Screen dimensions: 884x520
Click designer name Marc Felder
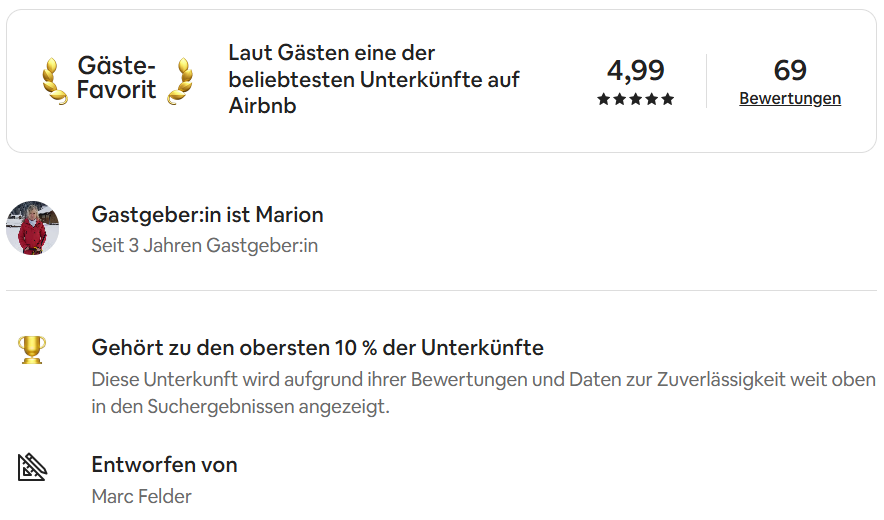click(141, 496)
